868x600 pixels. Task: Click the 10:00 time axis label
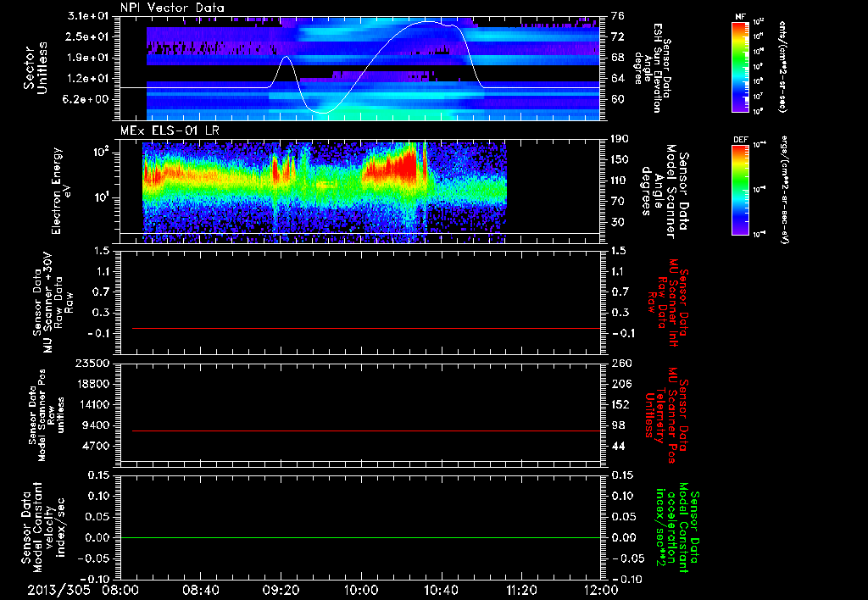(361, 591)
